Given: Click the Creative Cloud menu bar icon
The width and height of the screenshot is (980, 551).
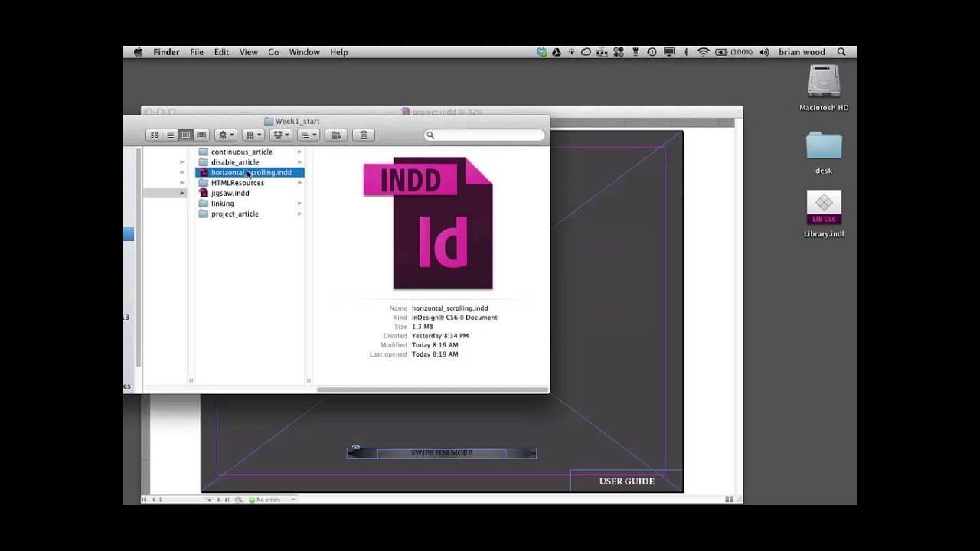Looking at the screenshot, I should point(586,52).
